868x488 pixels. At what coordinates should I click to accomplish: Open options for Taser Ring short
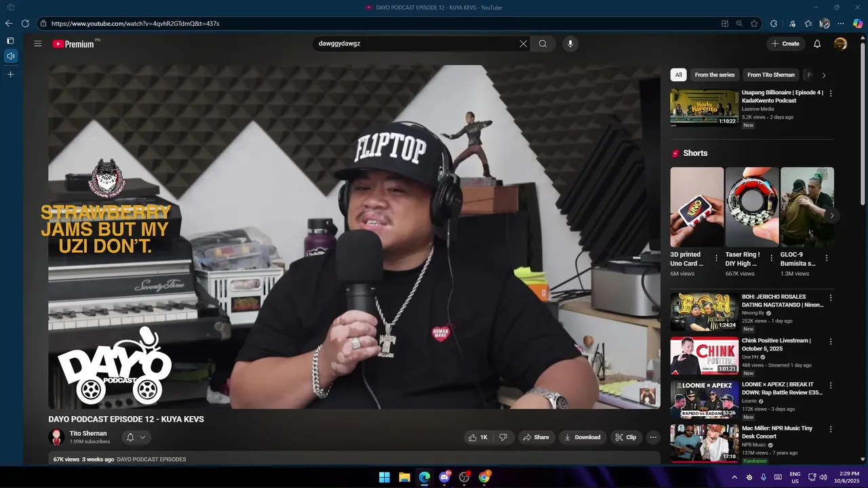[x=771, y=258]
